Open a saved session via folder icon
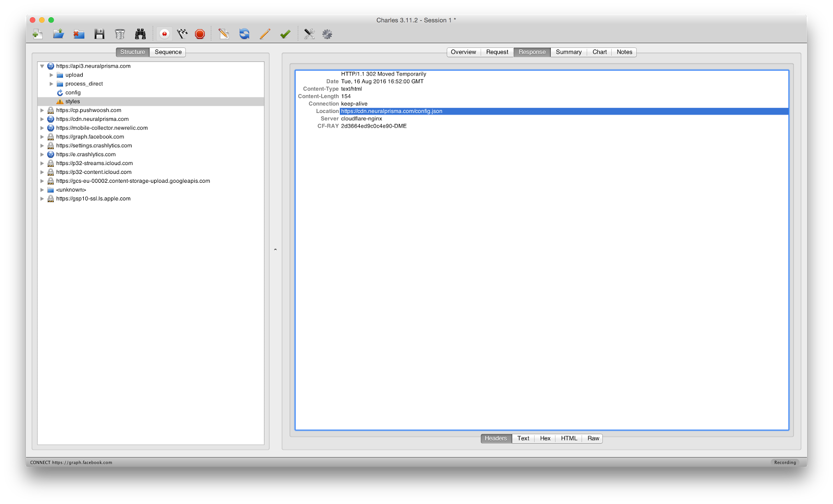 tap(58, 34)
